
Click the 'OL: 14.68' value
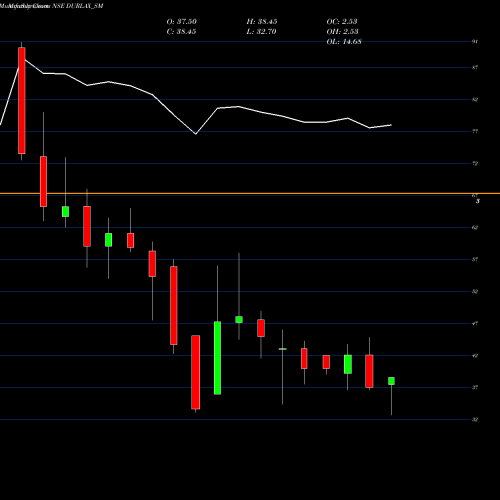tap(344, 42)
